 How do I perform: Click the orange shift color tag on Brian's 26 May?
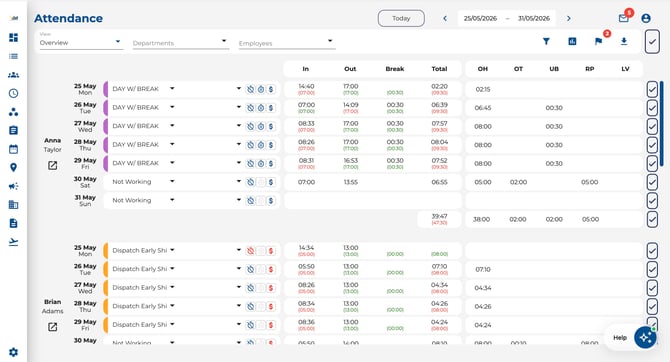pos(105,269)
